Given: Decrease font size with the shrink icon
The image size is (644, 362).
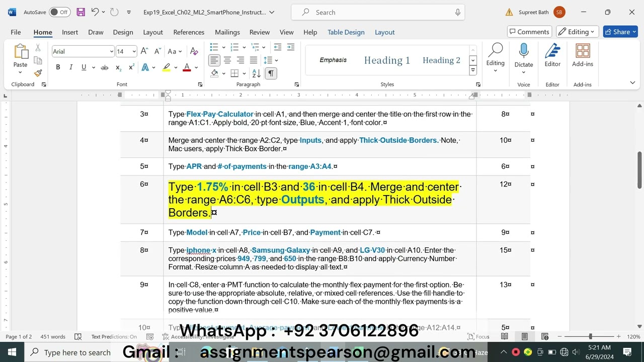Looking at the screenshot, I should point(157,51).
